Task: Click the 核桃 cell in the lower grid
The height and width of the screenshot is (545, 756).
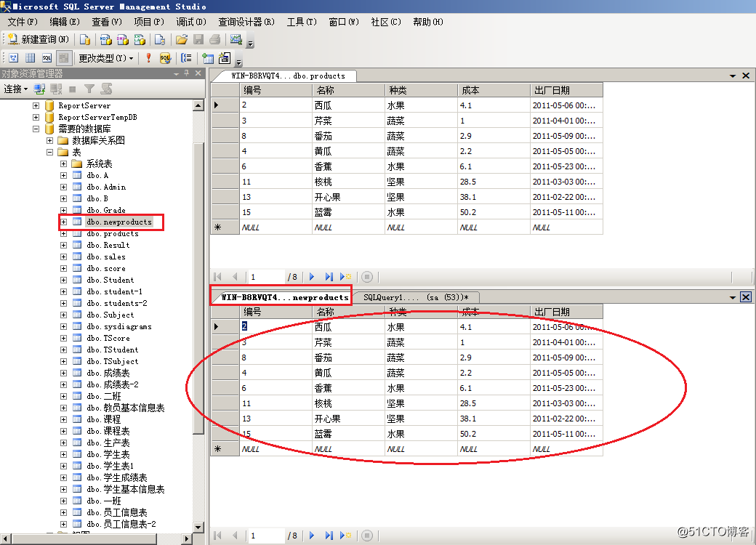Action: click(x=349, y=403)
